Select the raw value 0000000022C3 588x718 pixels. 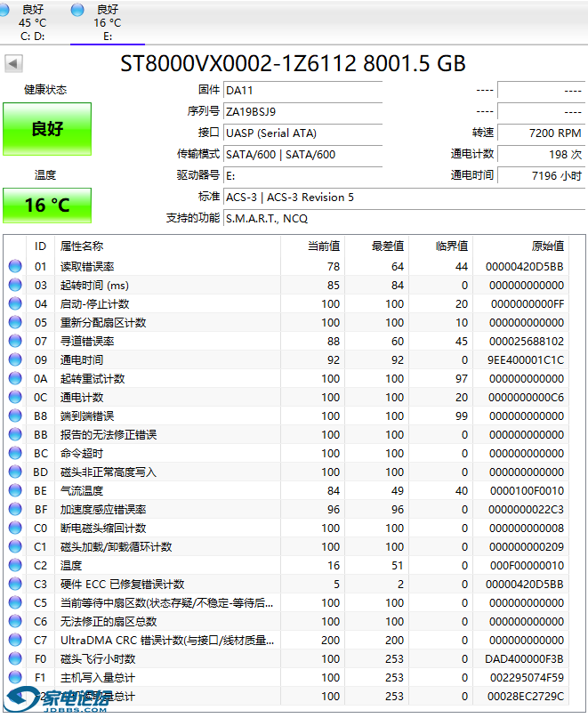pyautogui.click(x=526, y=510)
